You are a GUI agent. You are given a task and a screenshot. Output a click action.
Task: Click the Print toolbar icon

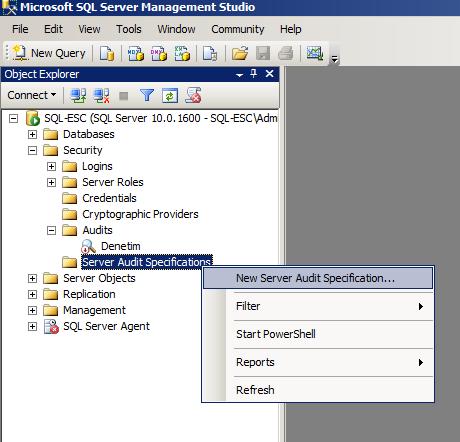[285, 53]
